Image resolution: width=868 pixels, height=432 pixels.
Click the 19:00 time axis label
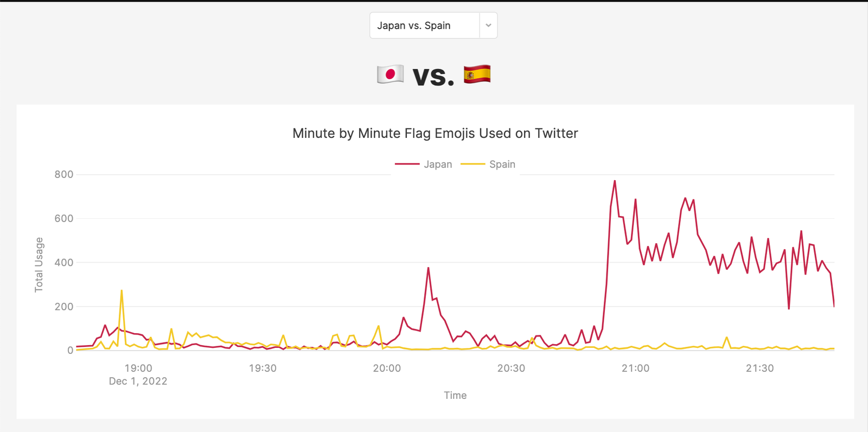click(x=138, y=369)
